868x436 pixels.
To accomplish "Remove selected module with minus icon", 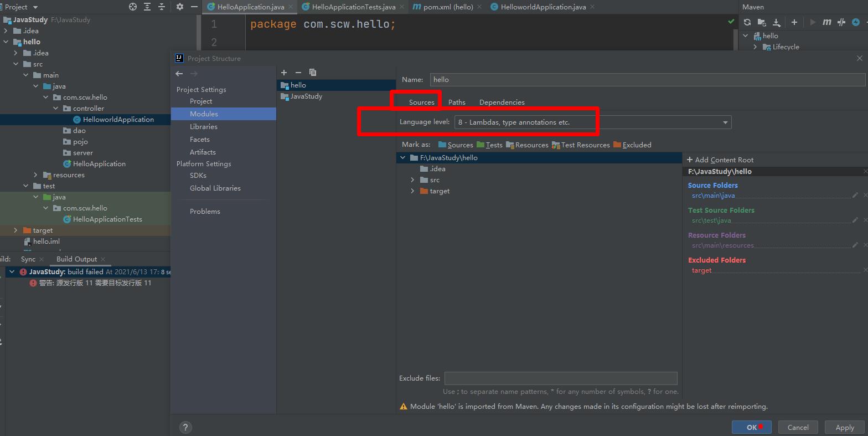I will [x=298, y=73].
